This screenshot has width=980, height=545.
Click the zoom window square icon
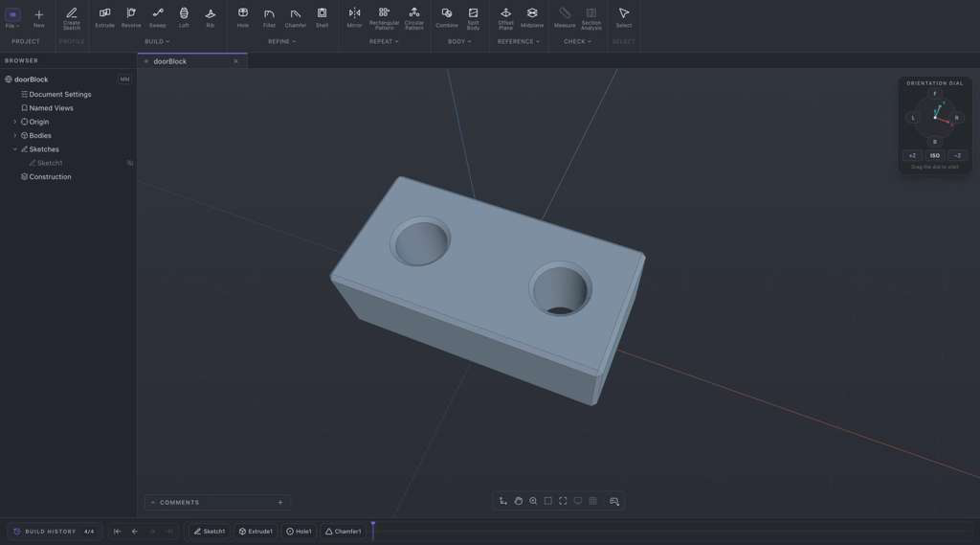pos(548,501)
